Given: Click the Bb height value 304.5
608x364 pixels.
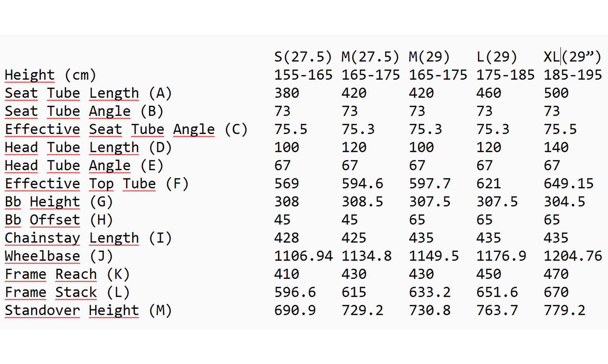Looking at the screenshot, I should pos(564,202).
